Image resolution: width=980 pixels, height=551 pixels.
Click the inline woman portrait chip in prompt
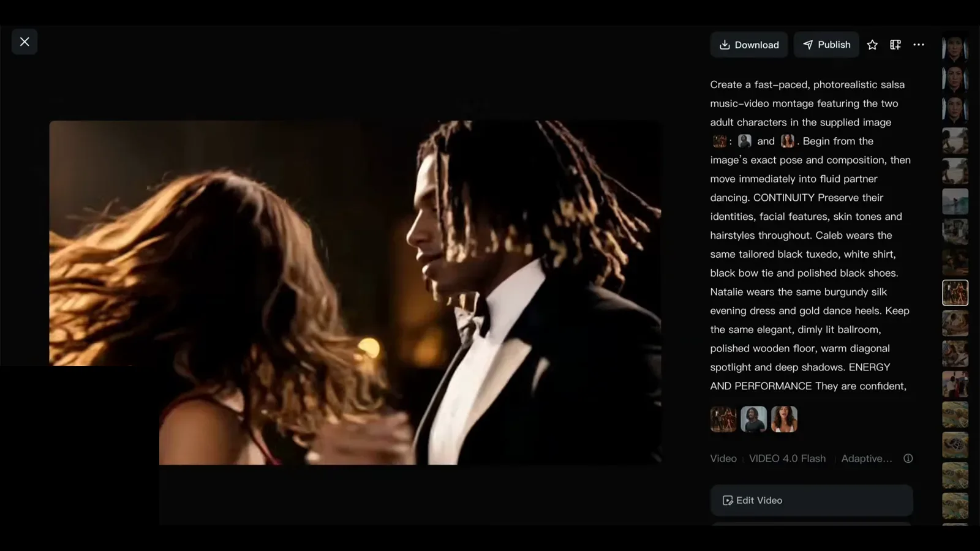[788, 141]
